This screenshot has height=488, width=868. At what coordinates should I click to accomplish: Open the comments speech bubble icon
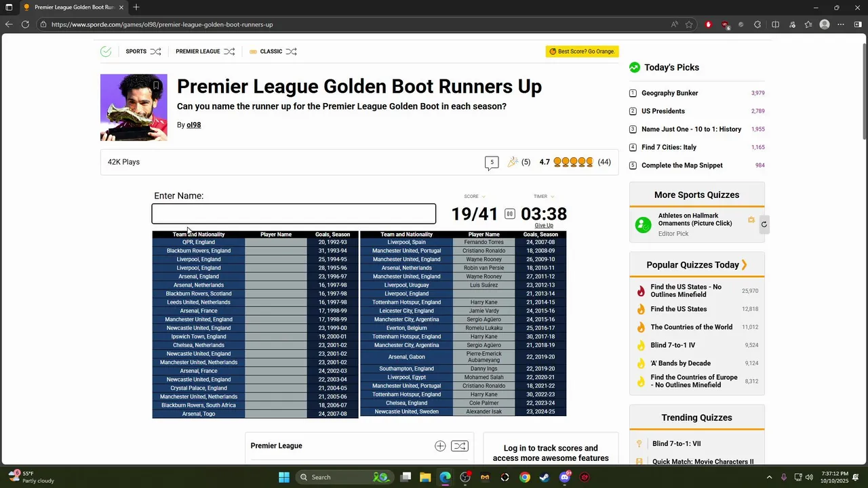492,163
